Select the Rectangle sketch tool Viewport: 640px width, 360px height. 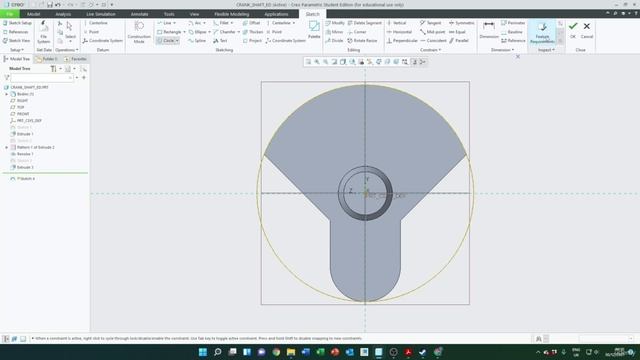[169, 32]
